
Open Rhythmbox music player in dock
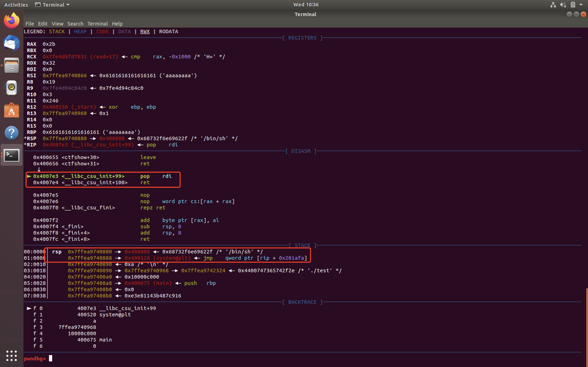(11, 88)
